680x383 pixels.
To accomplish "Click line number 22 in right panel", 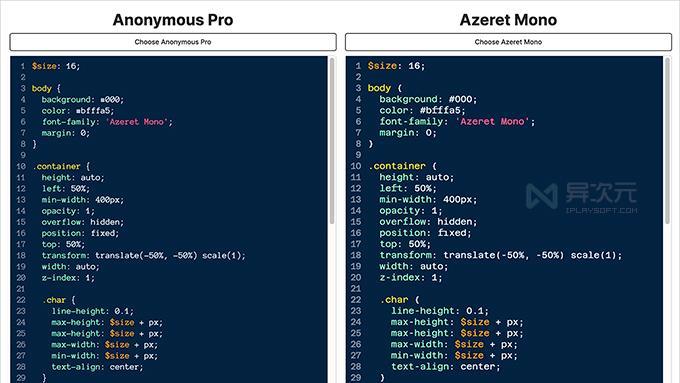I will point(356,300).
